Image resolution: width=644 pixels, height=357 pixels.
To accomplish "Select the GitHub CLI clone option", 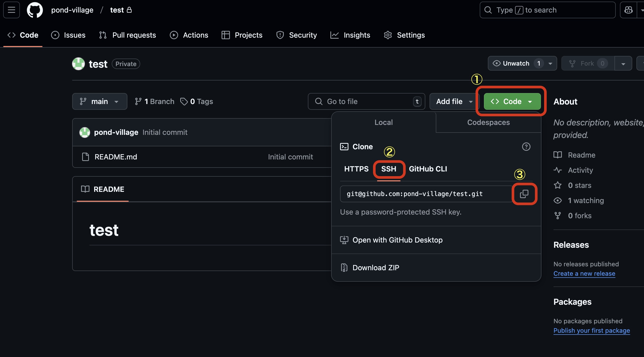I will click(x=428, y=169).
